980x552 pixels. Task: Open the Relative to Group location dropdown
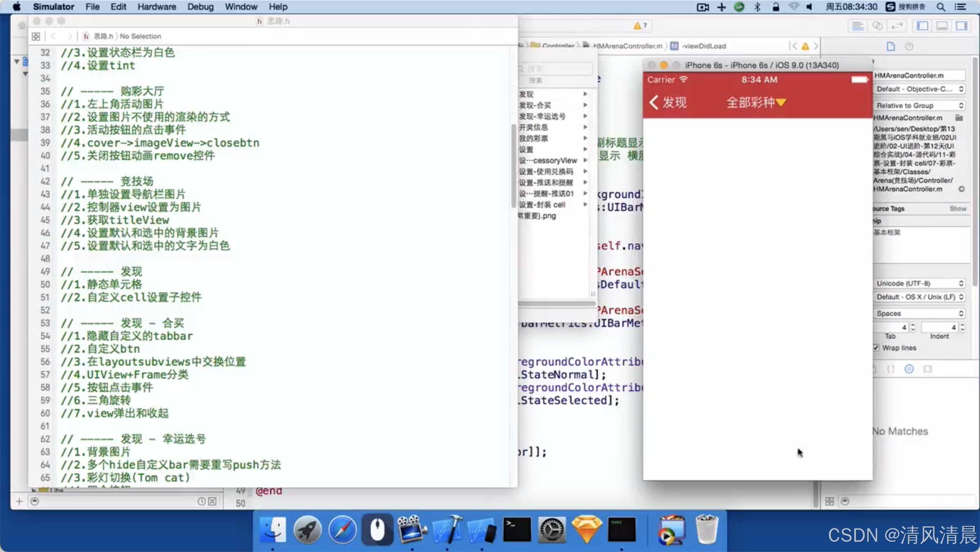pos(920,105)
